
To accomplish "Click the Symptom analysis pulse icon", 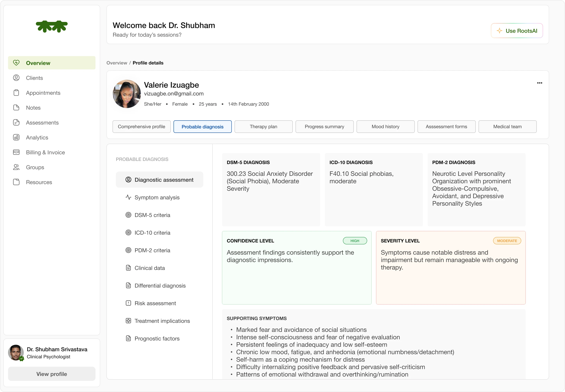I will 128,197.
